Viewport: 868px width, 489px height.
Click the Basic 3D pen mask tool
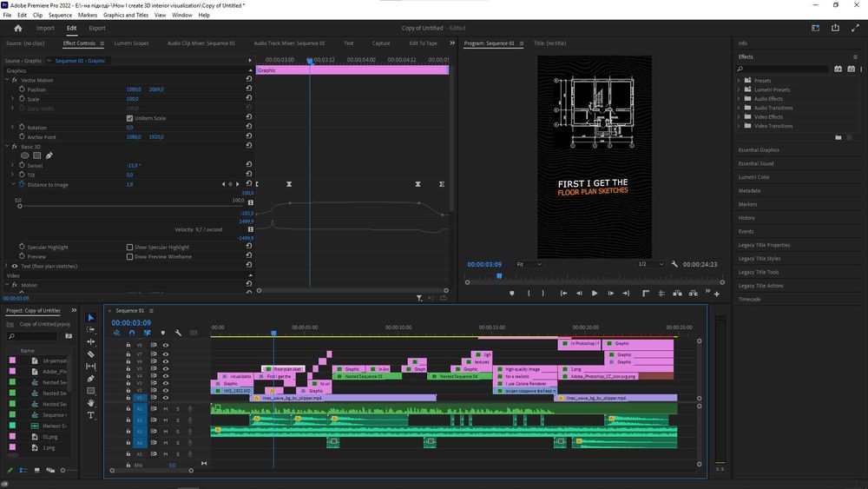49,155
